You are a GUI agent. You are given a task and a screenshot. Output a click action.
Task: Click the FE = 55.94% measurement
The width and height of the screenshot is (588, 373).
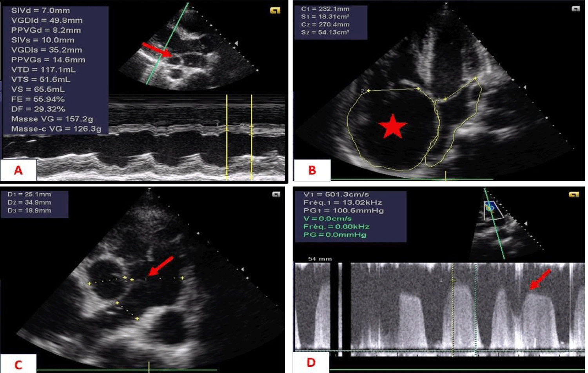(38, 99)
